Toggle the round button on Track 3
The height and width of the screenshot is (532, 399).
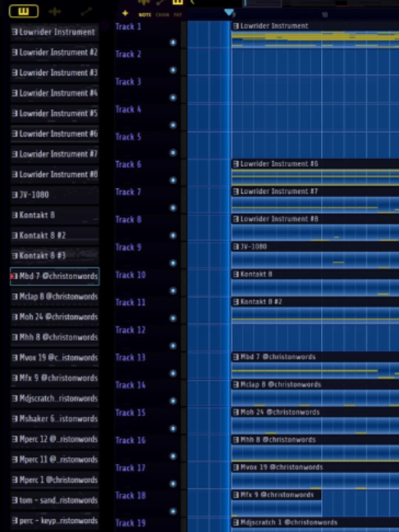[173, 98]
